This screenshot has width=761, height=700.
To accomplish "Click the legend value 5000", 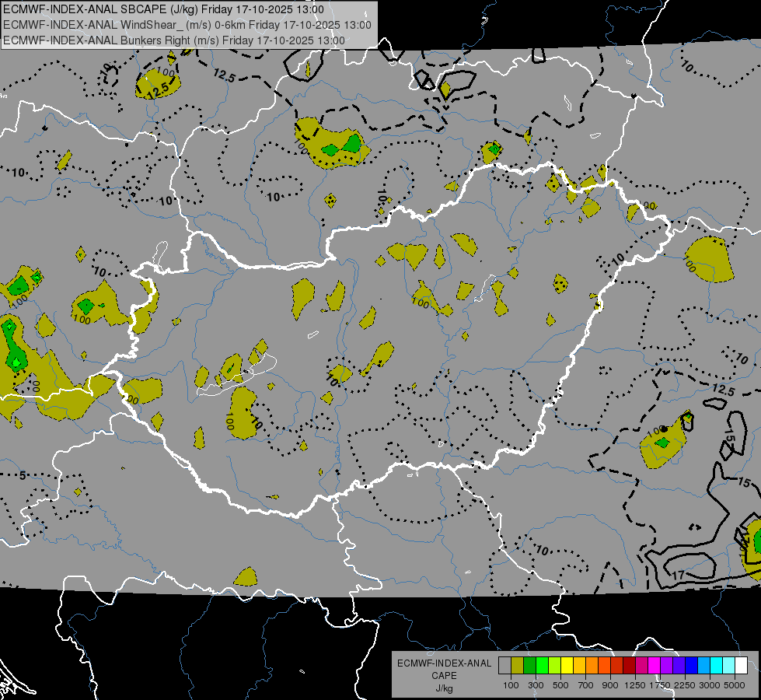I will point(735,685).
